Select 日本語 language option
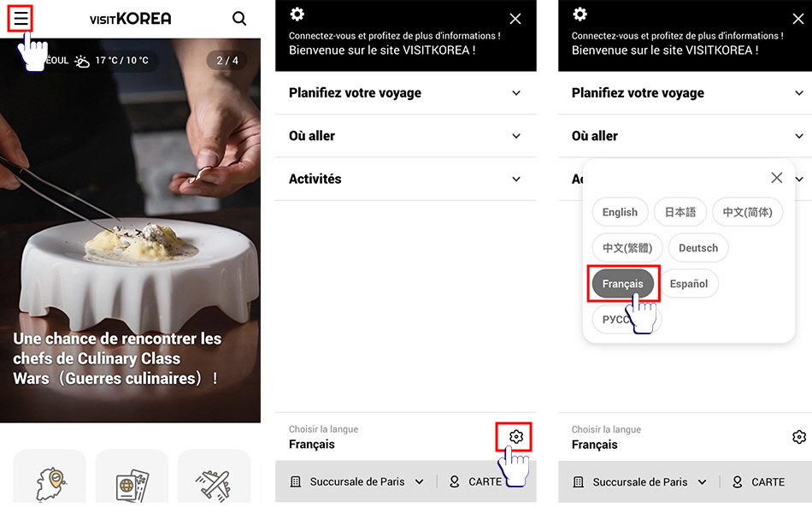The image size is (812, 513). (x=680, y=212)
